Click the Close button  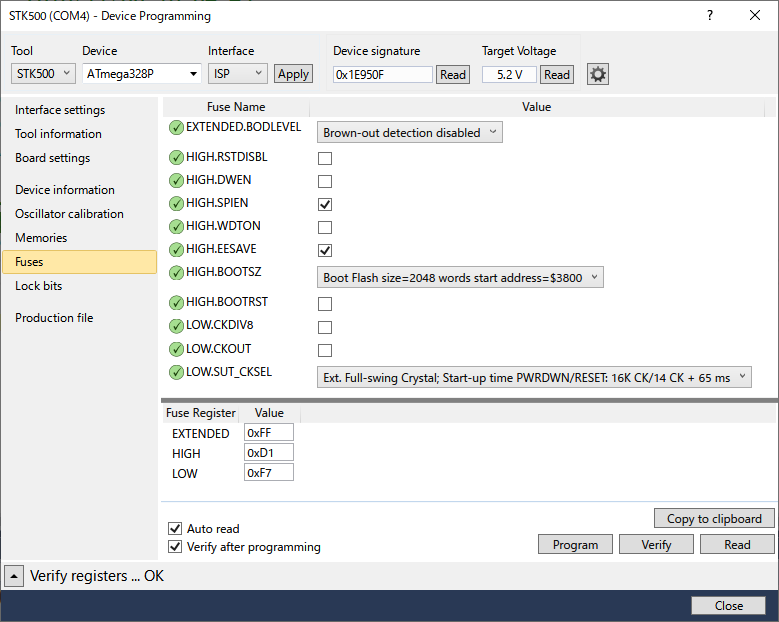click(728, 606)
